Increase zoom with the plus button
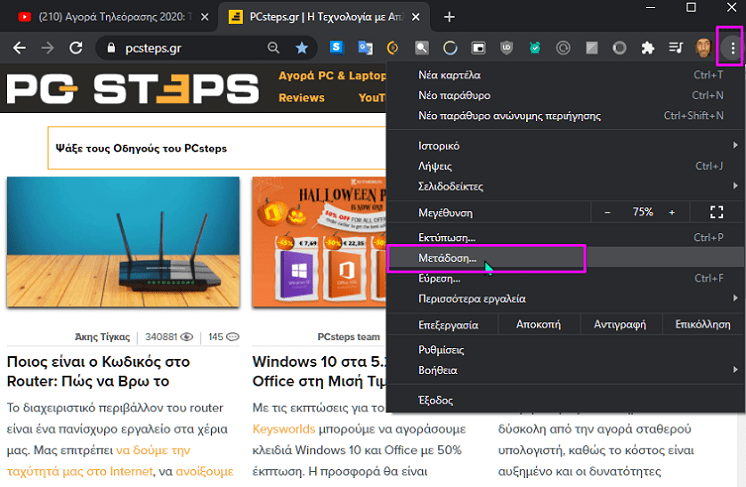 click(x=672, y=213)
